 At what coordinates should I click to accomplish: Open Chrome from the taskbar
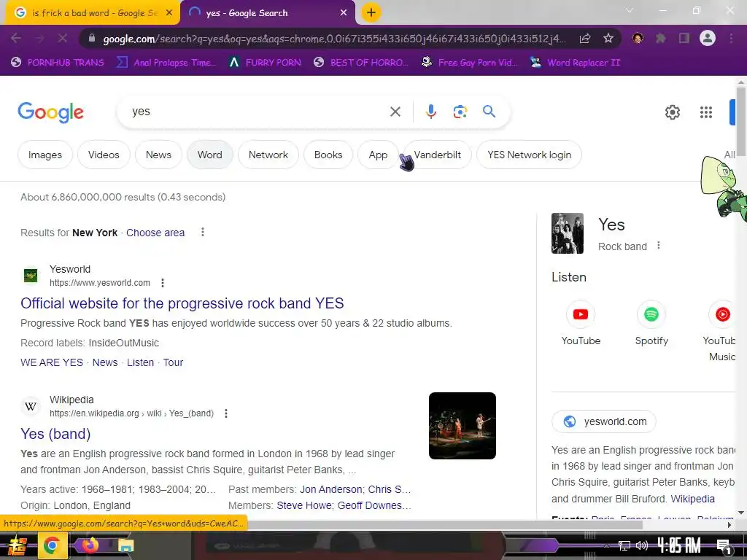pos(52,545)
